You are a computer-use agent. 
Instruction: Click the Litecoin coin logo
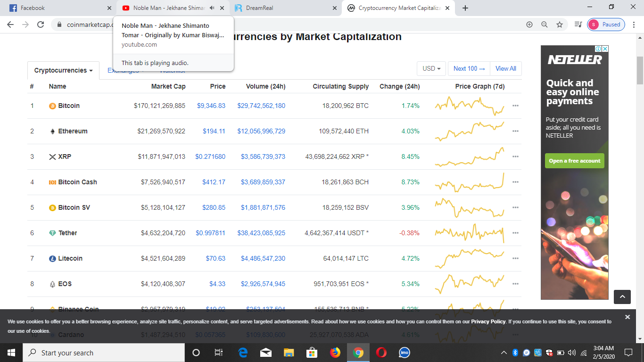pos(52,259)
